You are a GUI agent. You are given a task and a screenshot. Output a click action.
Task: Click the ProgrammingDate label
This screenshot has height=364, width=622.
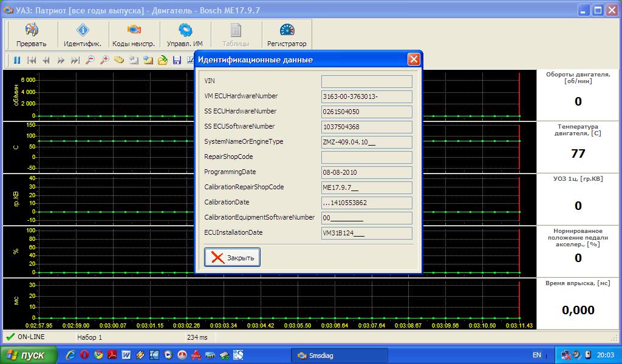(x=230, y=172)
